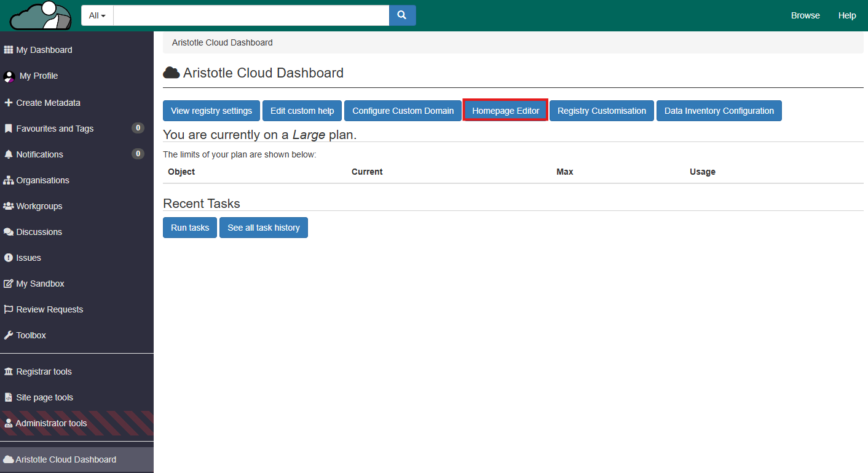Open Browse in the top navigation
This screenshot has height=473, width=868.
point(805,15)
